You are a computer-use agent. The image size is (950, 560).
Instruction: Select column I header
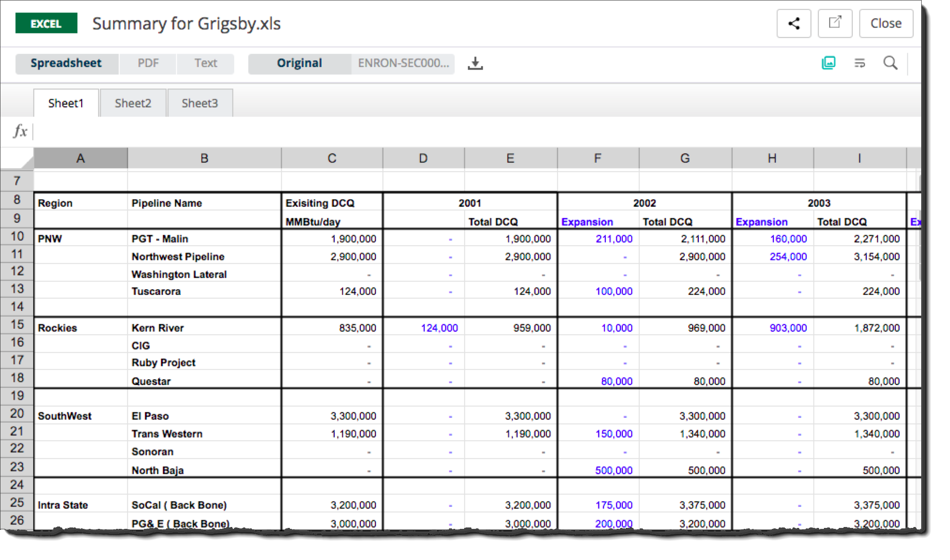pyautogui.click(x=859, y=159)
